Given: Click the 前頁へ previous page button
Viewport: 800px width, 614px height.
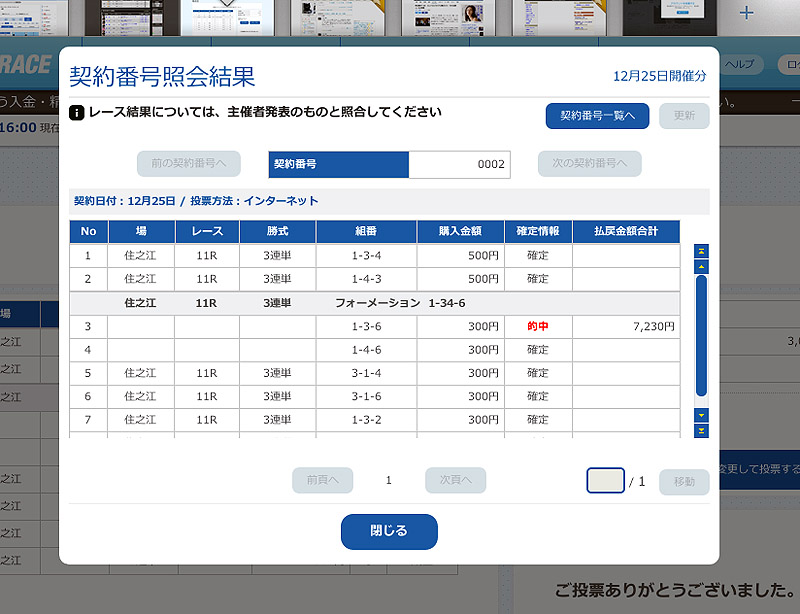Looking at the screenshot, I should [322, 480].
